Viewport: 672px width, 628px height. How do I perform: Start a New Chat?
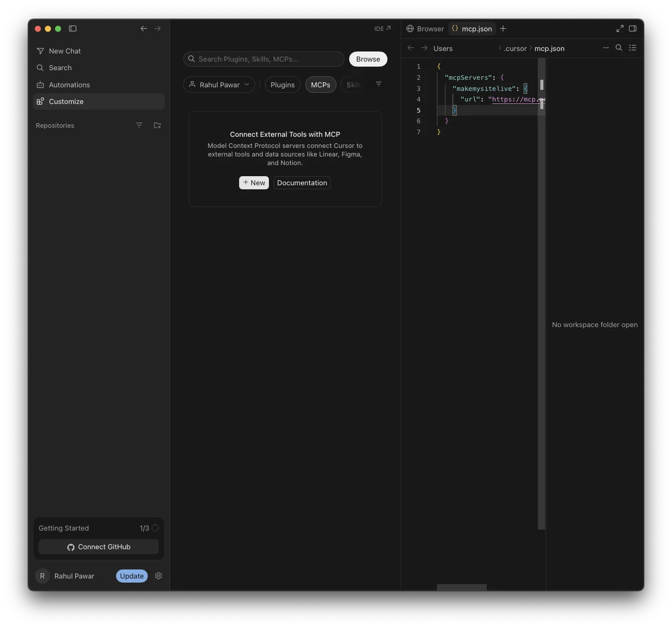[x=99, y=51]
